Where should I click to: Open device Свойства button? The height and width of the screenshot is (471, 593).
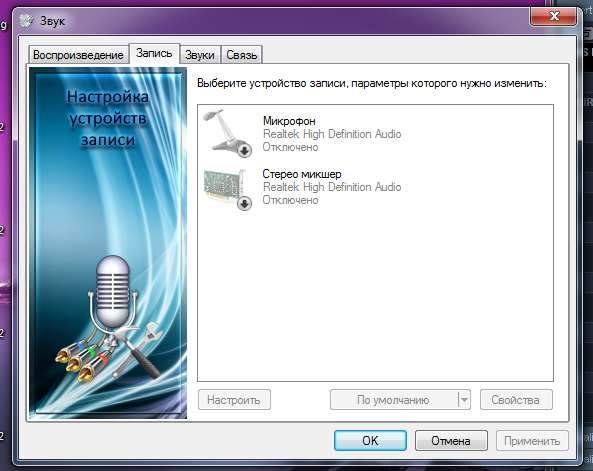click(516, 400)
